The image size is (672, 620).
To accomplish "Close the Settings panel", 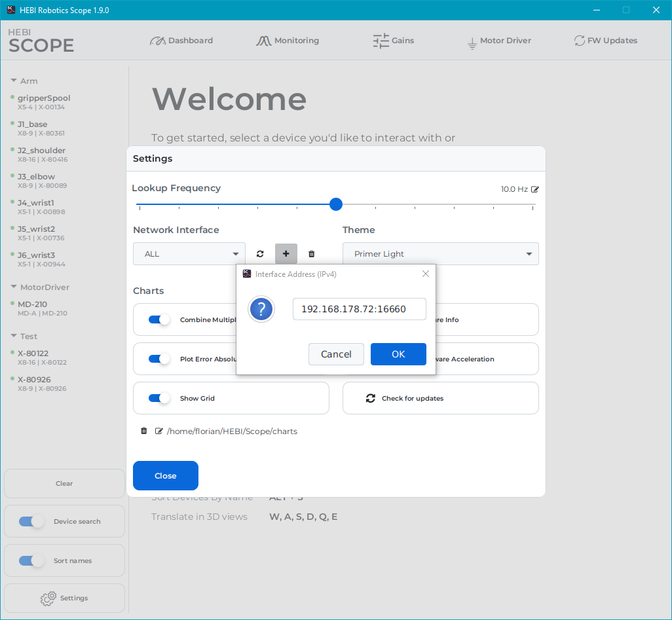I will [165, 475].
